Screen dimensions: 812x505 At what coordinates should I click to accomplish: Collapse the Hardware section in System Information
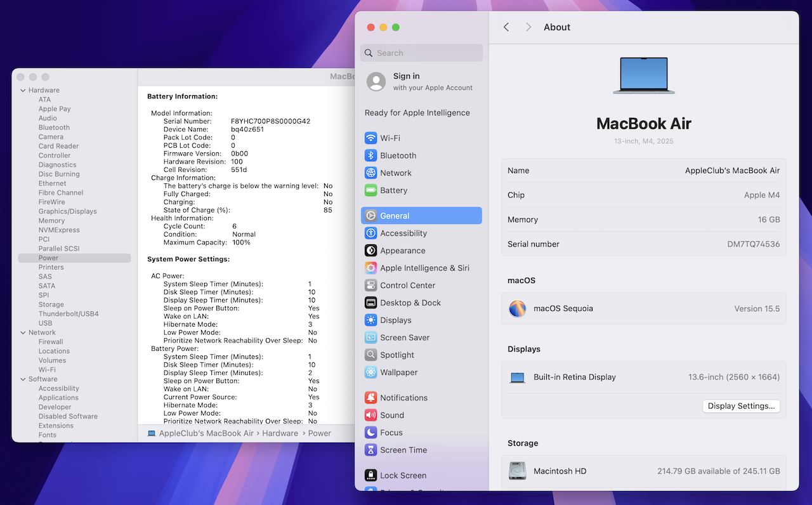[x=23, y=91]
